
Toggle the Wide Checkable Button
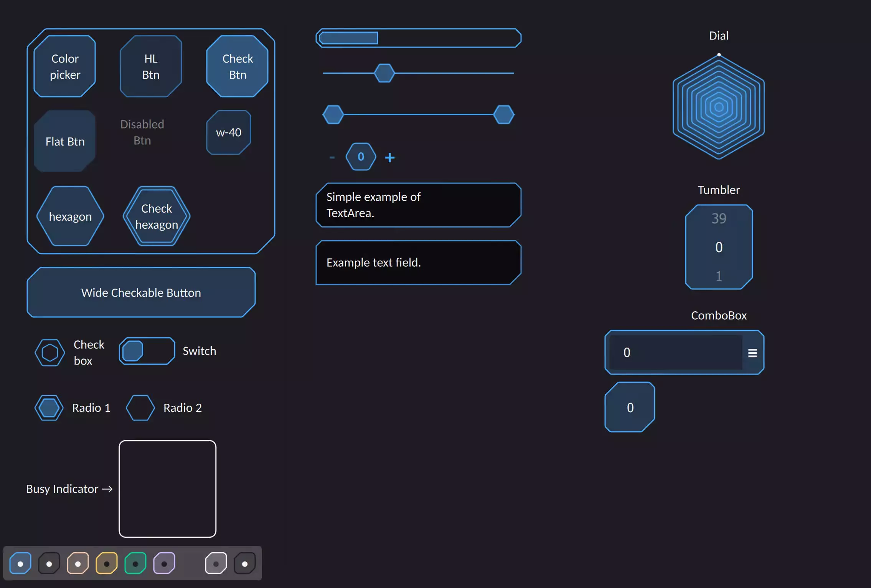click(x=141, y=292)
